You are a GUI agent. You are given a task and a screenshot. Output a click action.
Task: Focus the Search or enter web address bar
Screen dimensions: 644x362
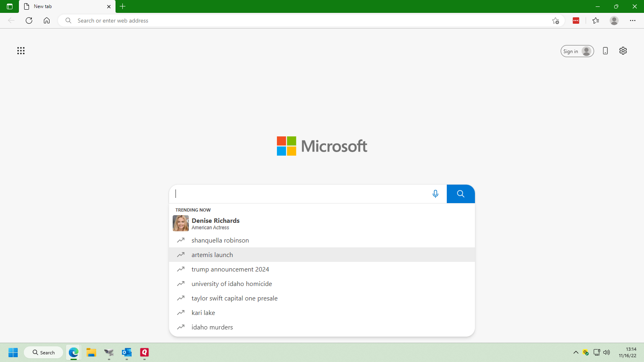click(311, 21)
